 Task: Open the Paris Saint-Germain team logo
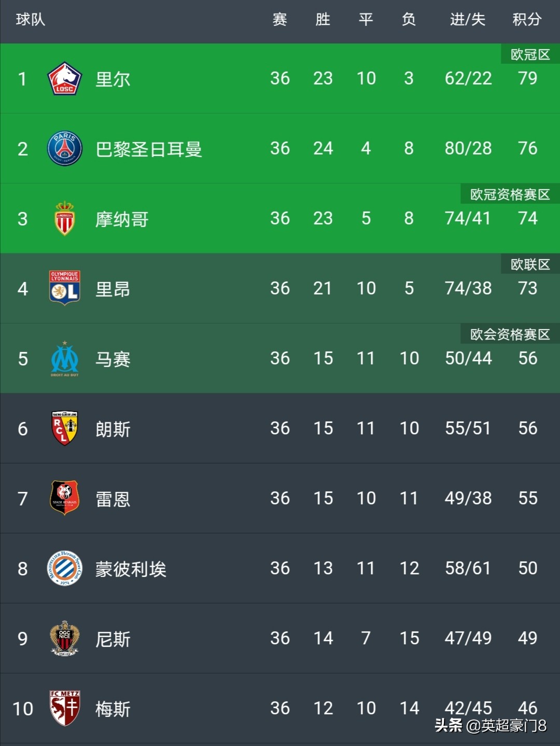click(64, 149)
